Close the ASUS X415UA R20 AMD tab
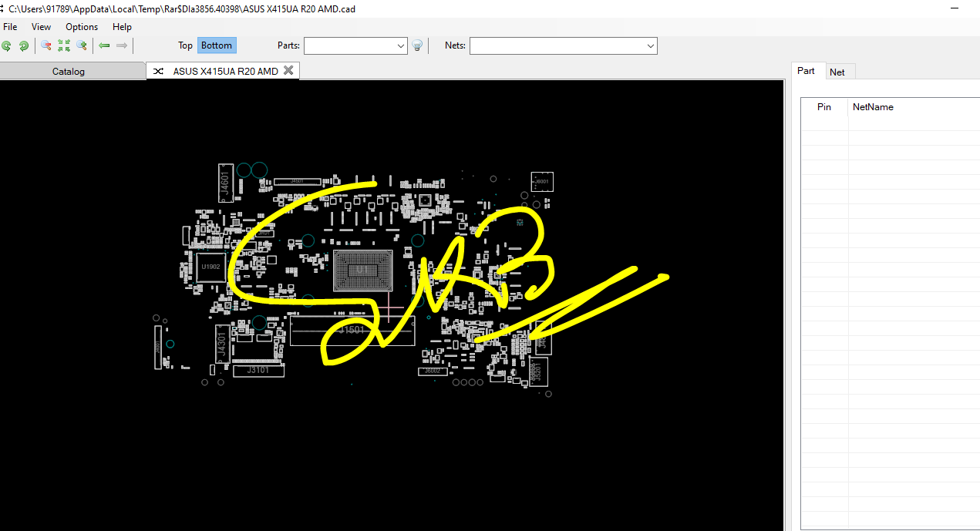The width and height of the screenshot is (980, 531). pos(288,70)
